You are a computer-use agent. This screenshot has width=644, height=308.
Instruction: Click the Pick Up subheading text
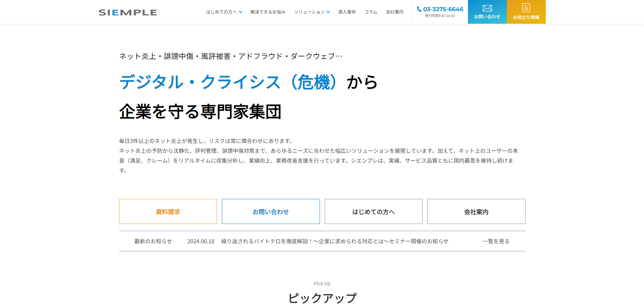pos(322,284)
